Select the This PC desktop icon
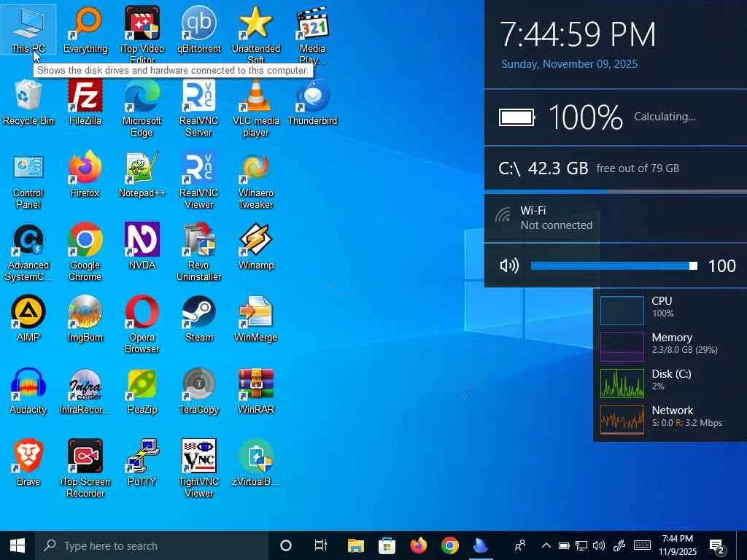This screenshot has width=747, height=560. pos(28,29)
